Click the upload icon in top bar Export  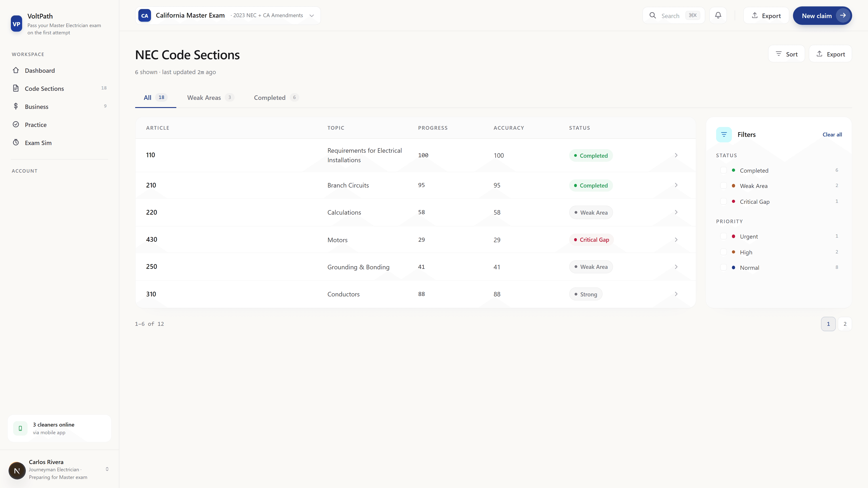755,16
